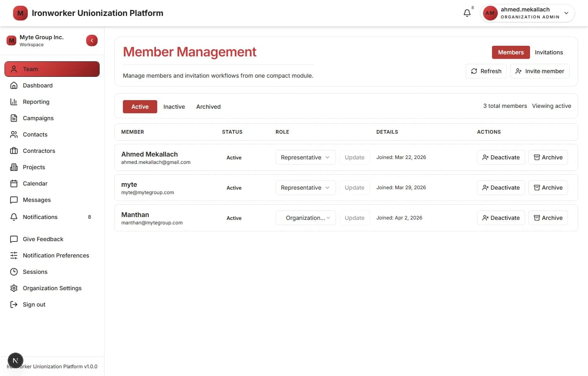Open the Sessions page
The image size is (588, 376).
point(52,272)
